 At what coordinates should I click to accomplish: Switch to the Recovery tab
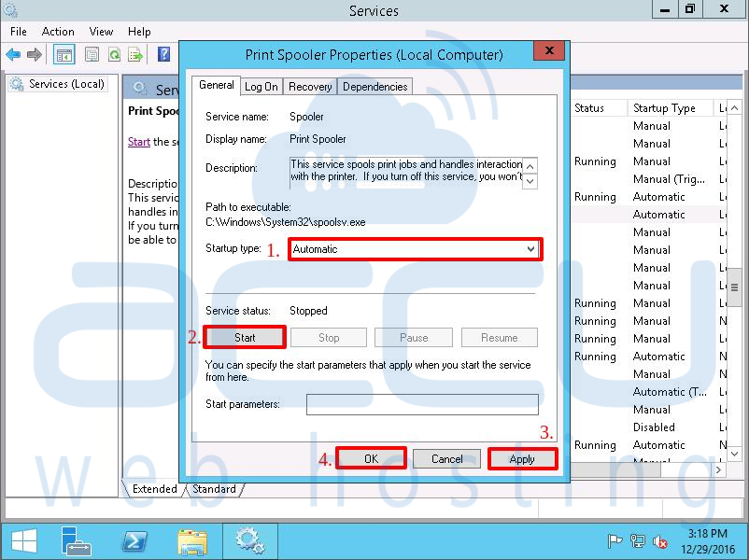(x=310, y=87)
